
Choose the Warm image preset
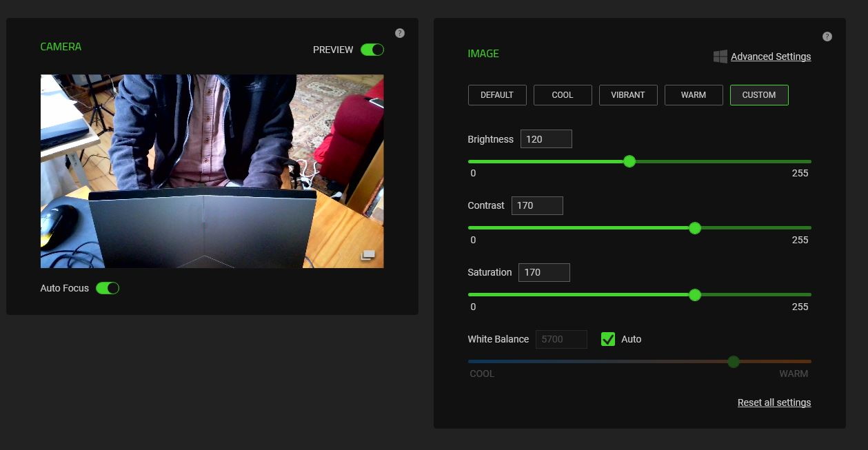coord(694,95)
